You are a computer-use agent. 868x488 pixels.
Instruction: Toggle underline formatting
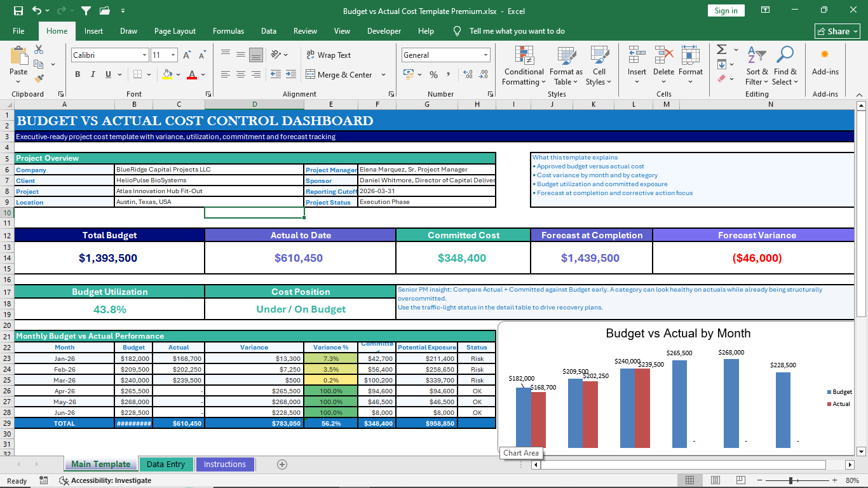pyautogui.click(x=109, y=74)
